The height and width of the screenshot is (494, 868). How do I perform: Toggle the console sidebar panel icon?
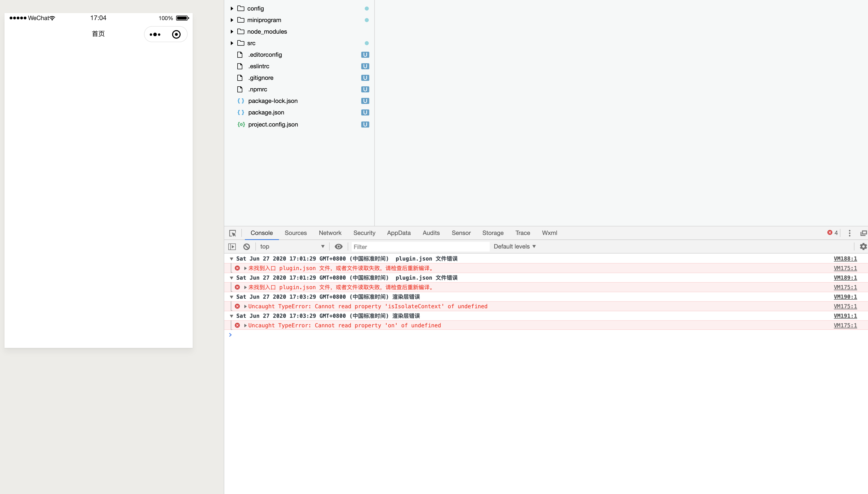[232, 246]
